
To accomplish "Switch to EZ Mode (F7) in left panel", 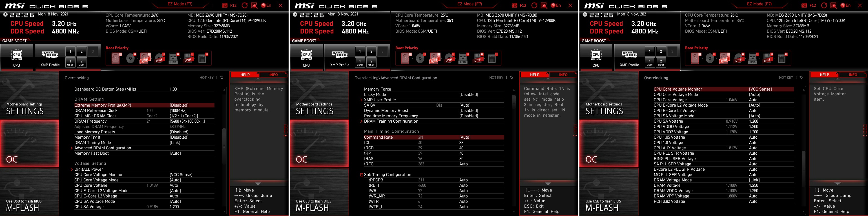I will click(x=180, y=4).
